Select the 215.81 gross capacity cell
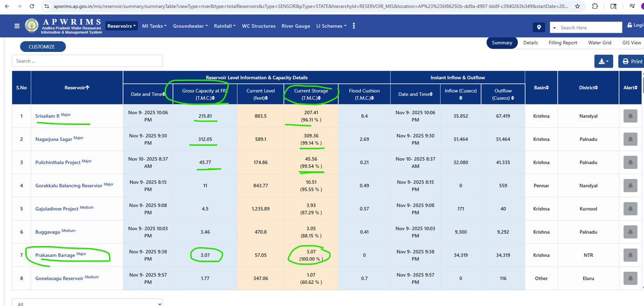644x306 pixels. coord(205,115)
